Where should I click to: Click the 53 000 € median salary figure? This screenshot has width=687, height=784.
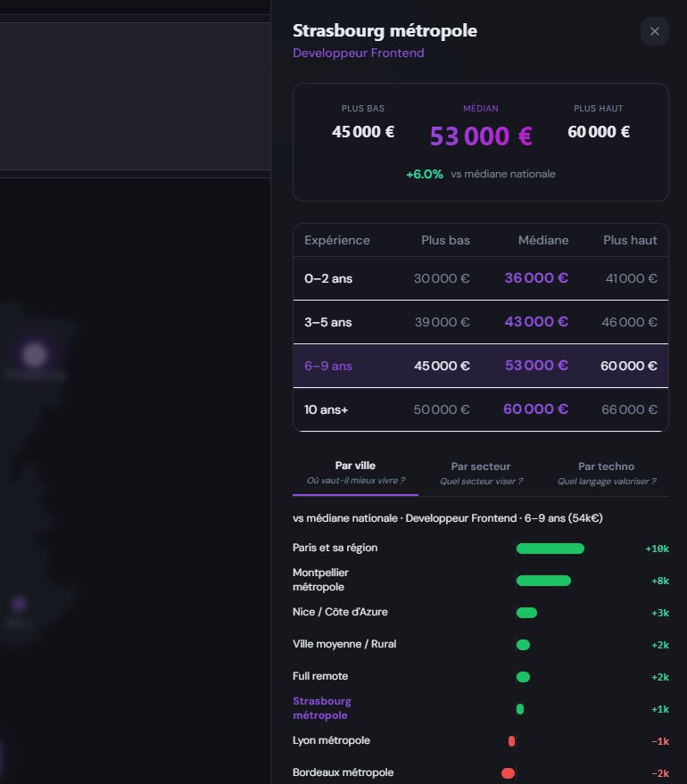(480, 136)
